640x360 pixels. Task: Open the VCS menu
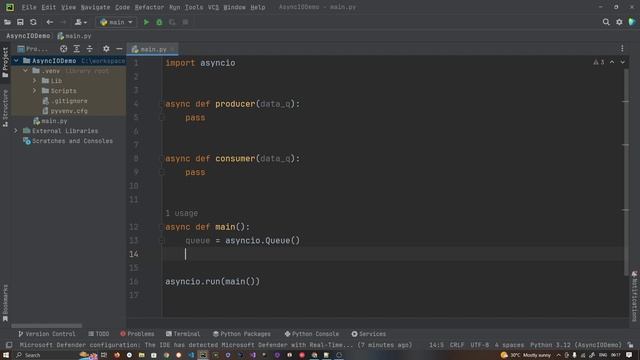[x=213, y=7]
